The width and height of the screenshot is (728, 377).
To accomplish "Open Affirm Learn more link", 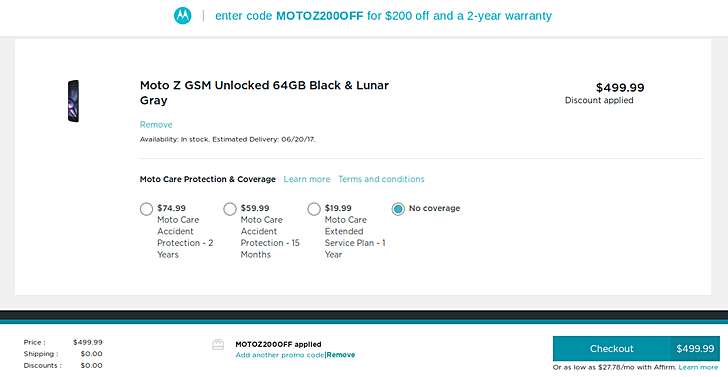I will pos(698,368).
